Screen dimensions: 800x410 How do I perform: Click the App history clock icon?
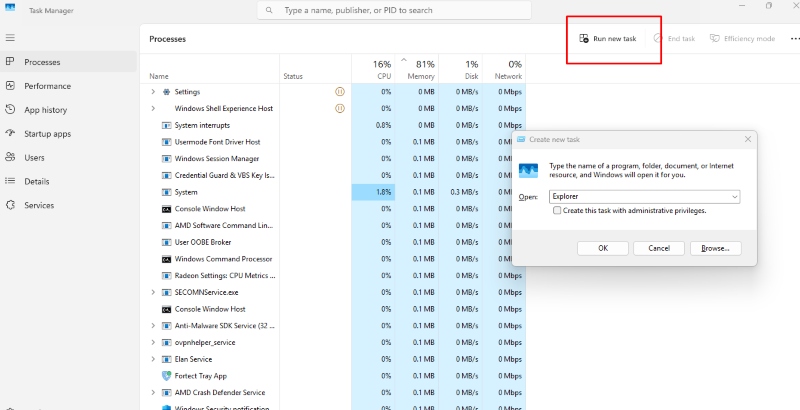pyautogui.click(x=10, y=110)
